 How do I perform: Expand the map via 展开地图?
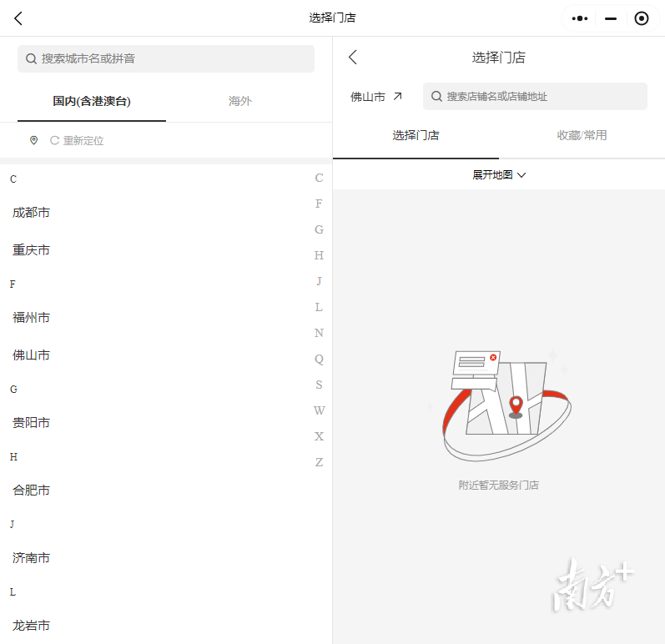[499, 175]
